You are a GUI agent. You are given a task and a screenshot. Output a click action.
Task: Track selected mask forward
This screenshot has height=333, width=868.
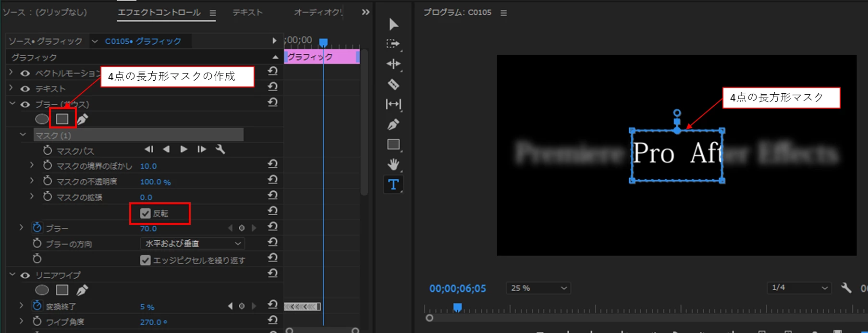click(183, 149)
